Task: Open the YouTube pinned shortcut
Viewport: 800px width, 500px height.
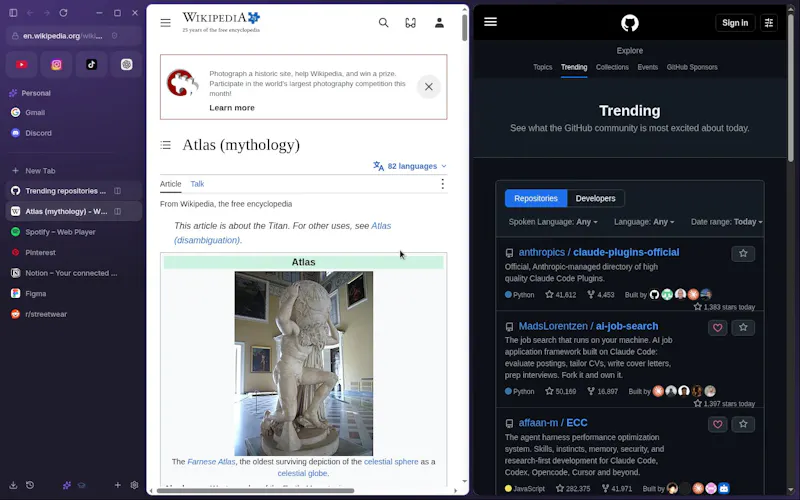Action: [21, 64]
